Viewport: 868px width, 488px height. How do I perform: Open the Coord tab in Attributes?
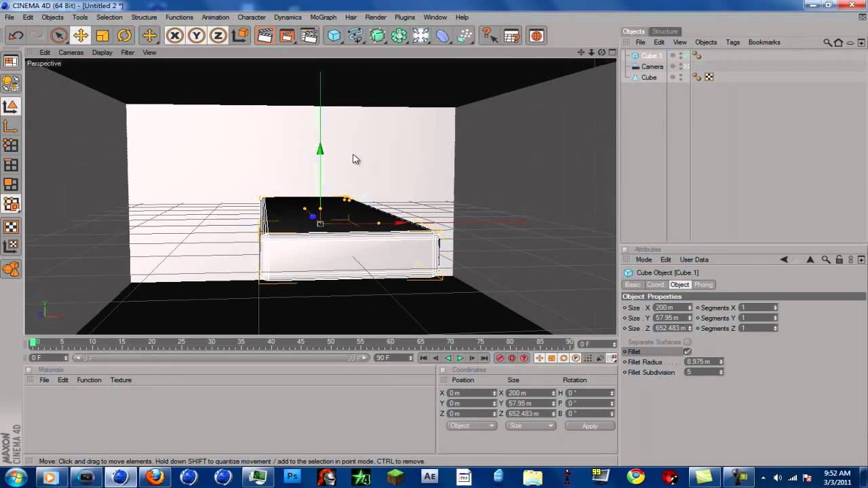tap(655, 285)
